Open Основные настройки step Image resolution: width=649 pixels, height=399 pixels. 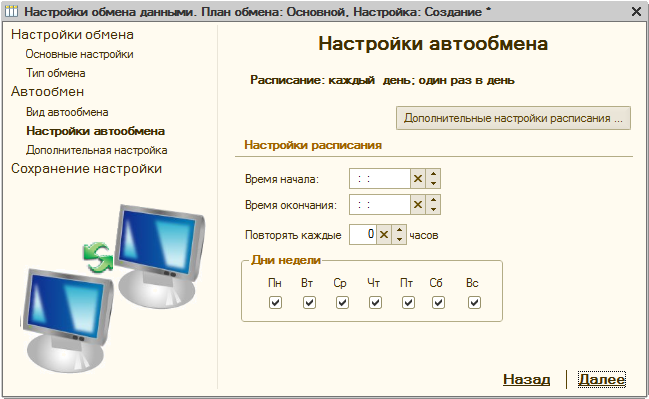tap(79, 54)
